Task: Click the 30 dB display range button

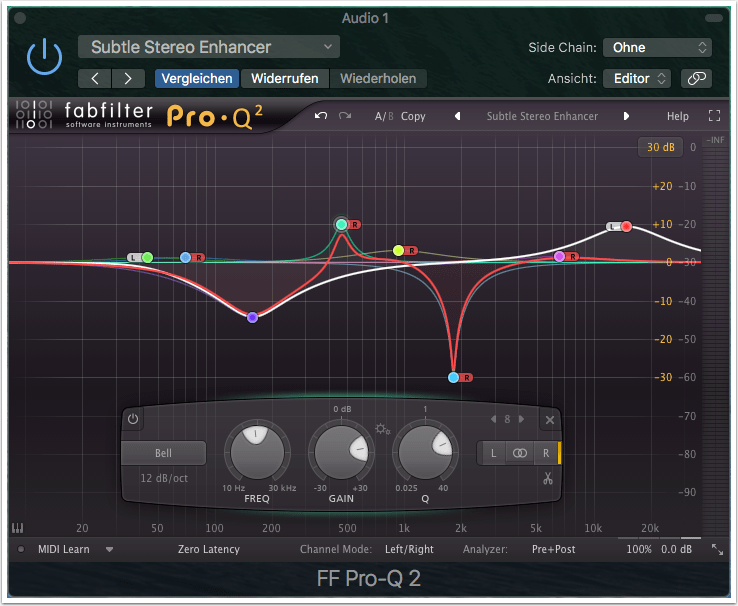Action: pyautogui.click(x=660, y=147)
